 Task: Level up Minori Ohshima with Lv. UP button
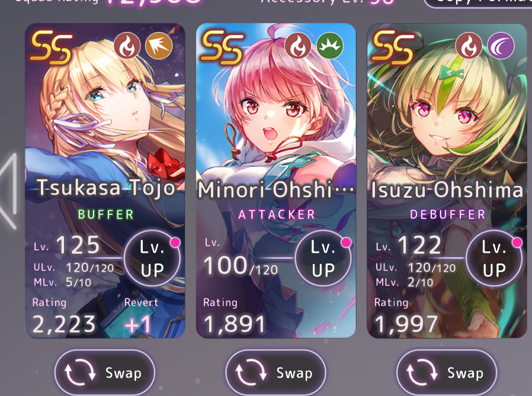323,258
